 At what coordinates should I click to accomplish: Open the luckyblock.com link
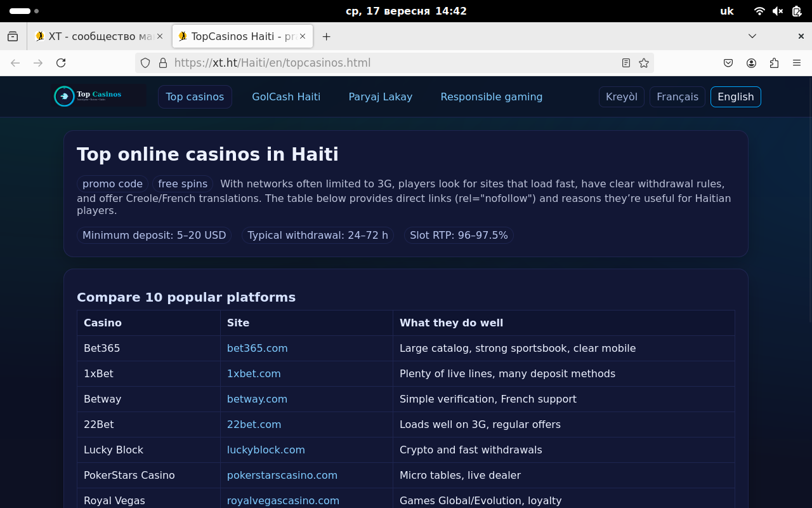coord(266,450)
